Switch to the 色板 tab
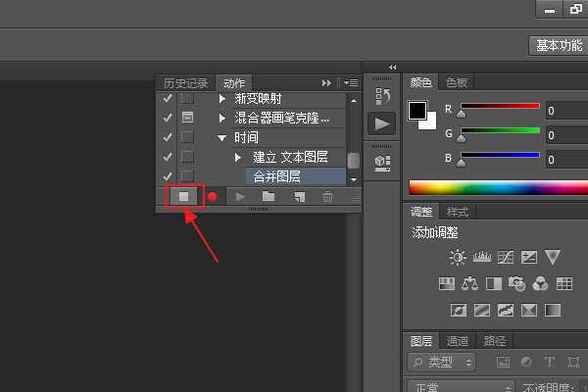The width and height of the screenshot is (588, 392). 457,82
